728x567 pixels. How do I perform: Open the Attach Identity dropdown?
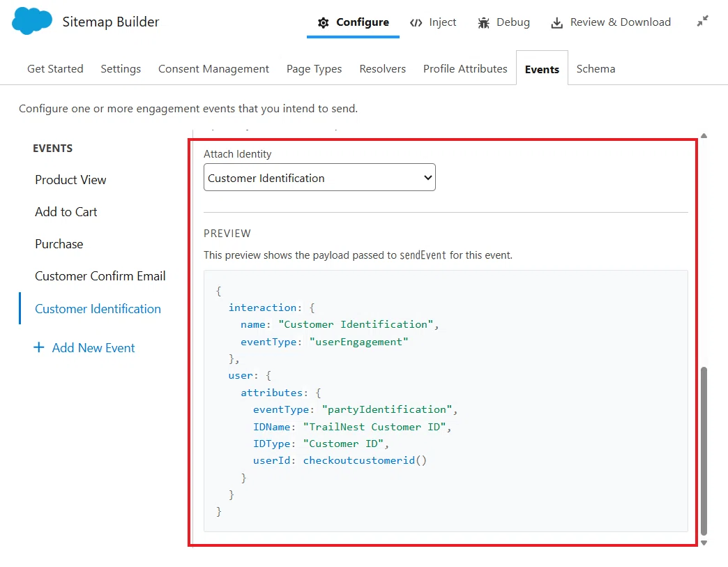(319, 177)
